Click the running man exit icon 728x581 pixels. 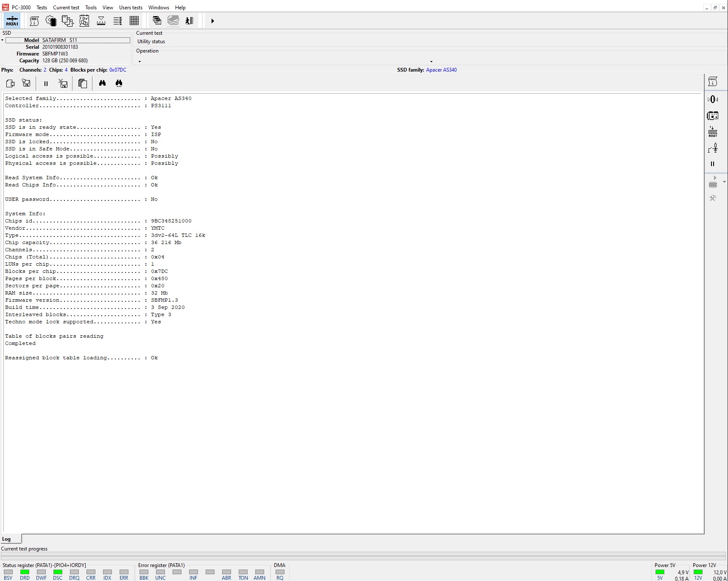click(190, 21)
